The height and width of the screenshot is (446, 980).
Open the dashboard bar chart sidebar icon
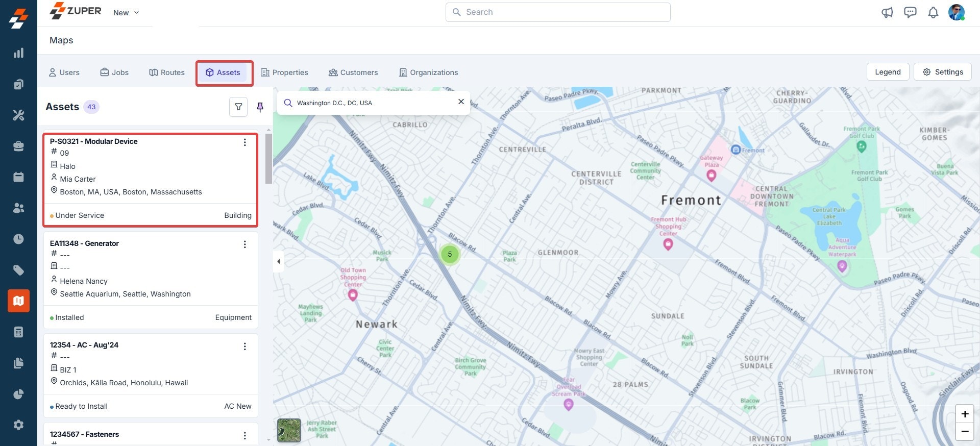pos(18,53)
